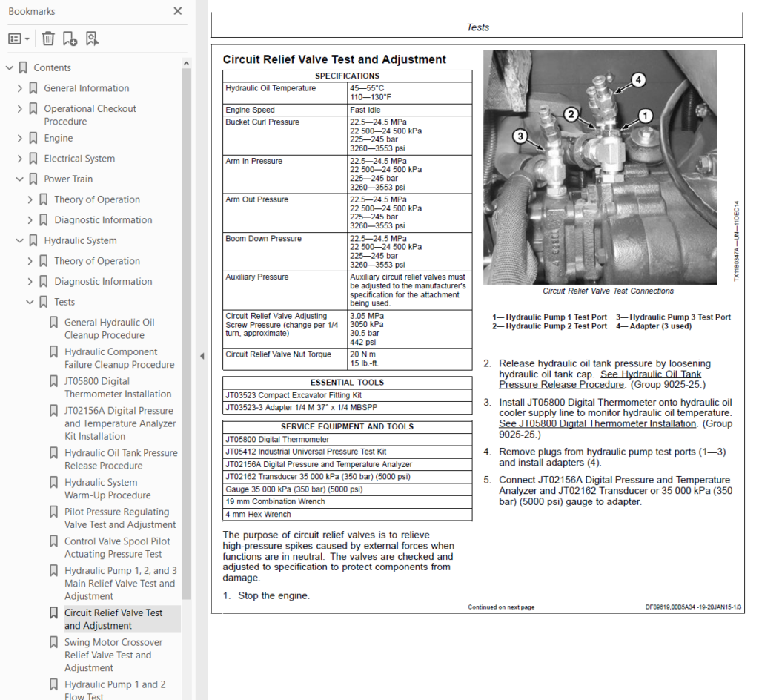
Task: Click the Bookmarks panel title
Action: [31, 11]
